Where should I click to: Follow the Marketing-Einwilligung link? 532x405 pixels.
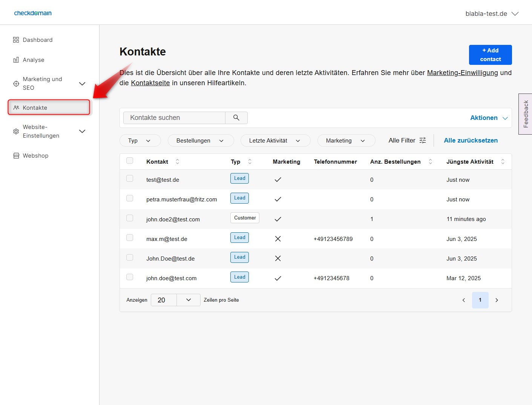click(462, 73)
